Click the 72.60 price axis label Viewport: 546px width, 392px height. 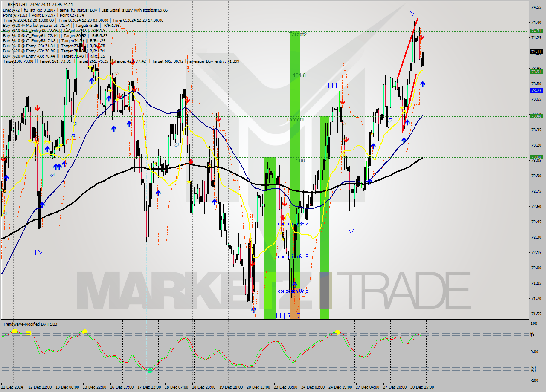pos(536,206)
